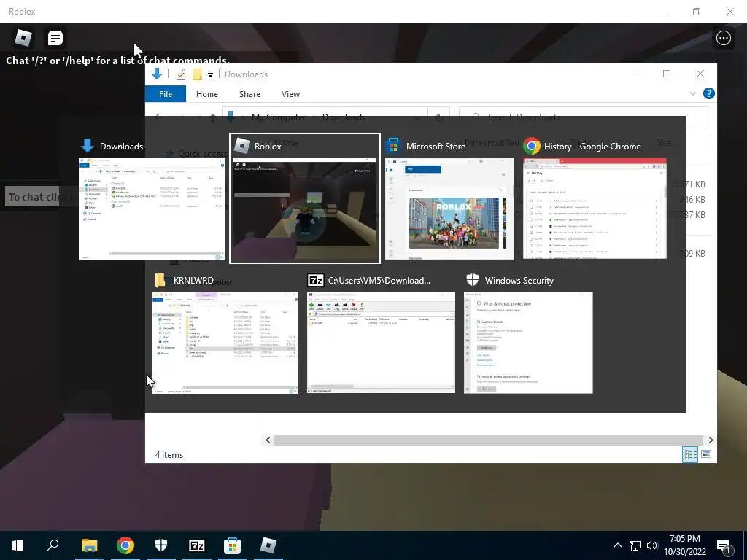Open the Share ribbon tab
Viewport: 747px width, 560px height.
[x=249, y=94]
